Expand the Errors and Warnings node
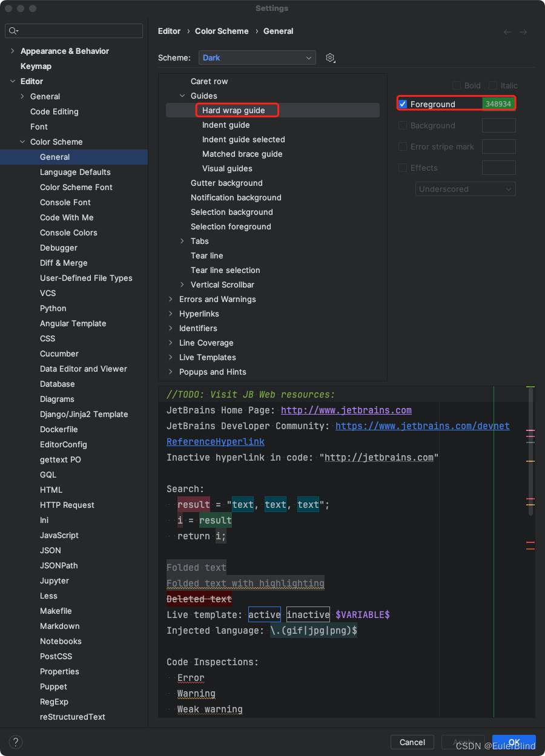This screenshot has width=545, height=756. tap(170, 299)
